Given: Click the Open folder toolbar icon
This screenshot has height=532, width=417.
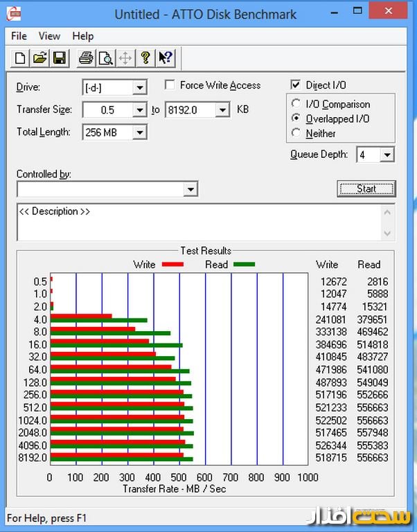Looking at the screenshot, I should click(39, 58).
